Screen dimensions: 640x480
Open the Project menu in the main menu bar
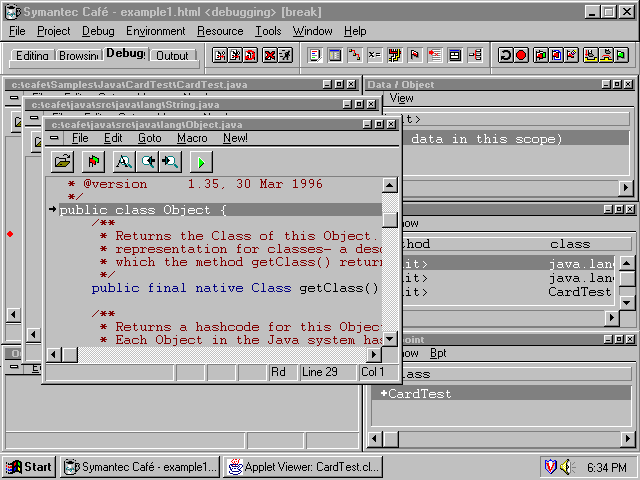(53, 31)
